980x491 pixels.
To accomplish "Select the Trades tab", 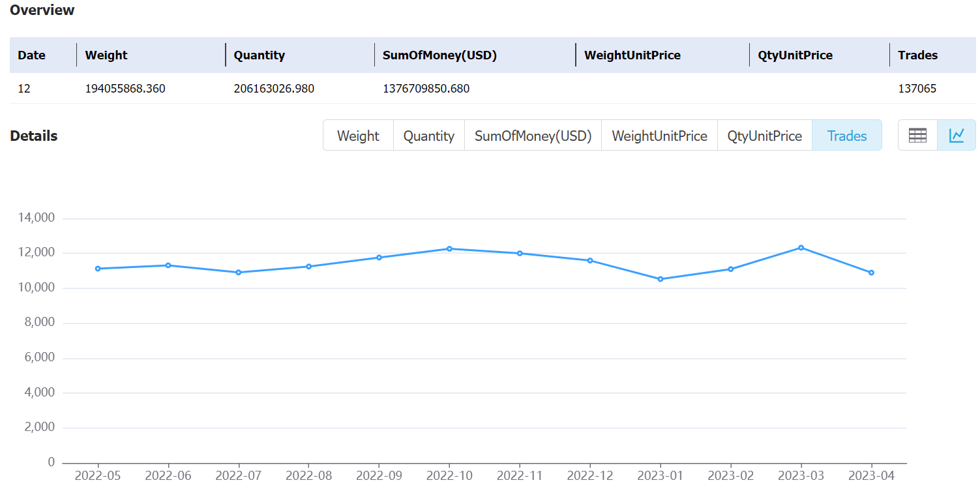I will (x=847, y=136).
